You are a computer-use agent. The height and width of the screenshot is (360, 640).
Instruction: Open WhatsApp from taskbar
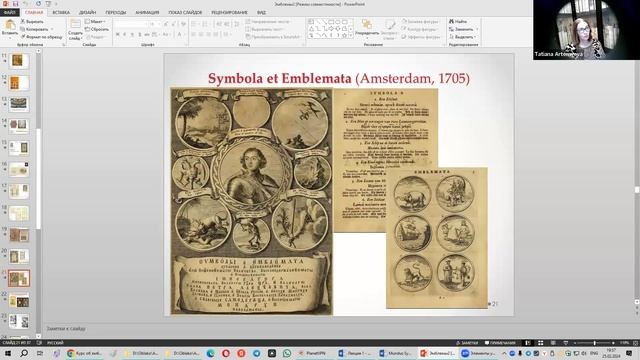pyautogui.click(x=287, y=353)
